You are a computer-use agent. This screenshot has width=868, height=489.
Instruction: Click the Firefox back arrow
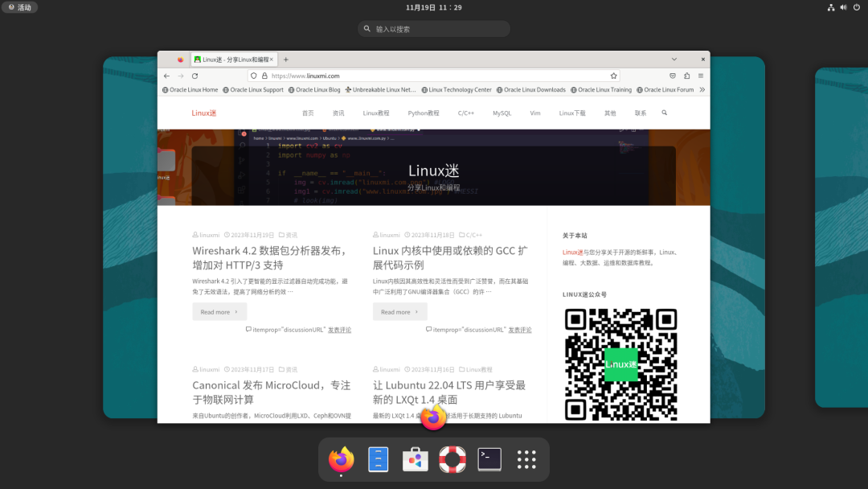tap(166, 76)
